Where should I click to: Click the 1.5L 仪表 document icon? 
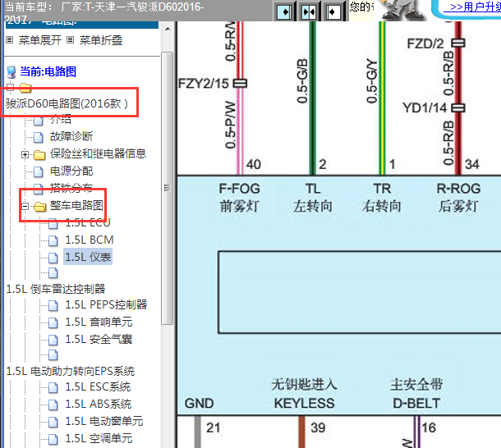53,258
